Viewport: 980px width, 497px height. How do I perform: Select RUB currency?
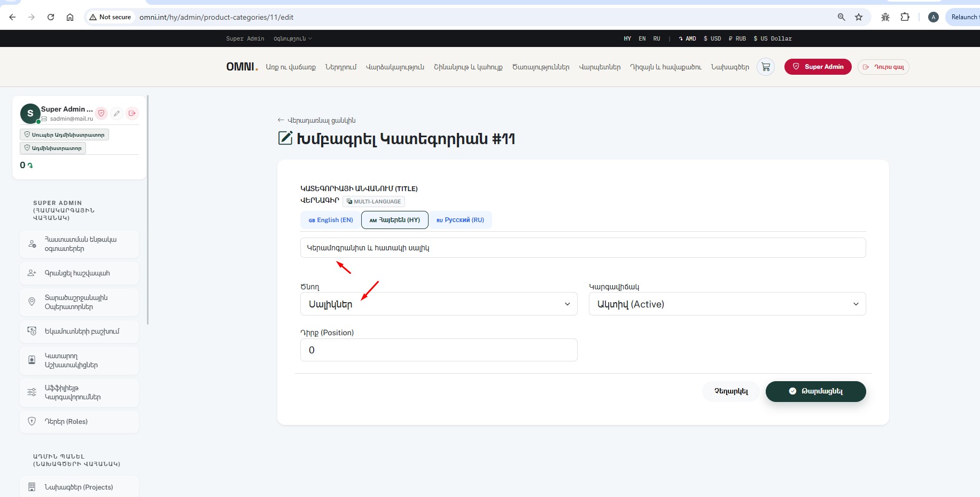[737, 38]
